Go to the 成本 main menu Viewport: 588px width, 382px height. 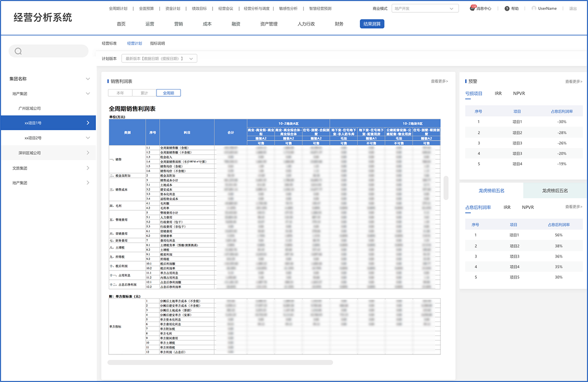click(207, 24)
